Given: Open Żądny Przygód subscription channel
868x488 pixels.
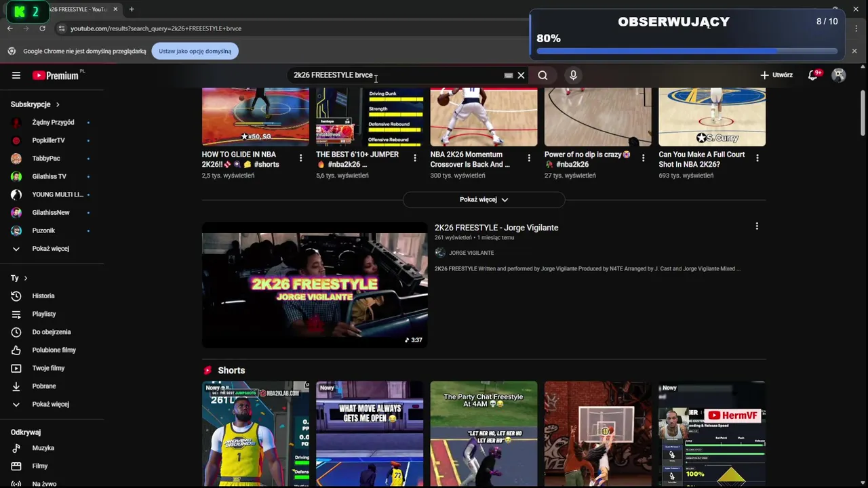Looking at the screenshot, I should (x=52, y=123).
